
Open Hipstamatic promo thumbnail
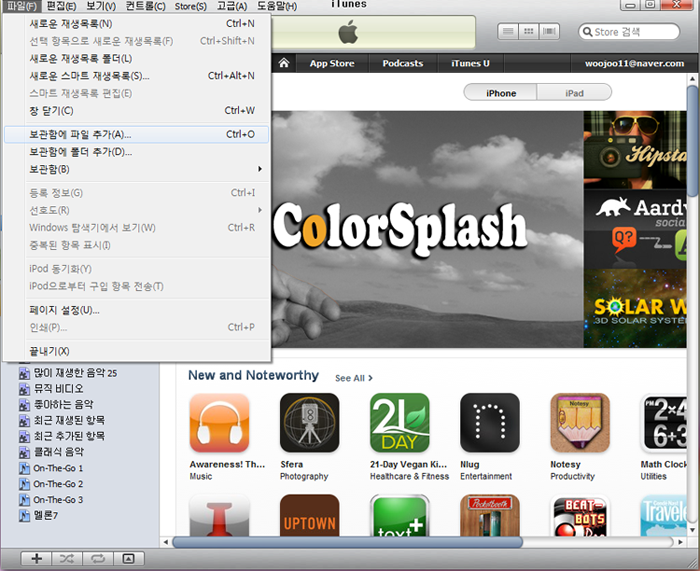(635, 150)
